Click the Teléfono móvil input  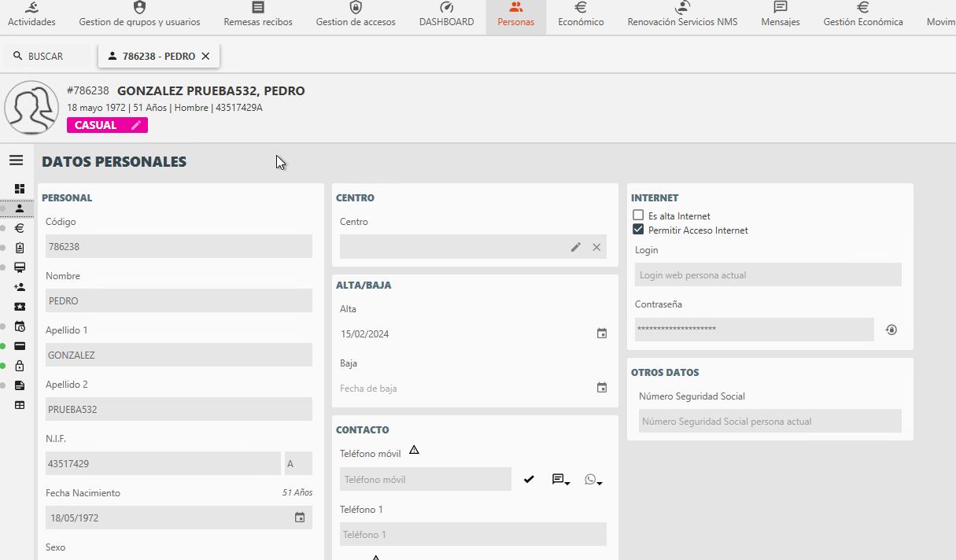tap(426, 479)
